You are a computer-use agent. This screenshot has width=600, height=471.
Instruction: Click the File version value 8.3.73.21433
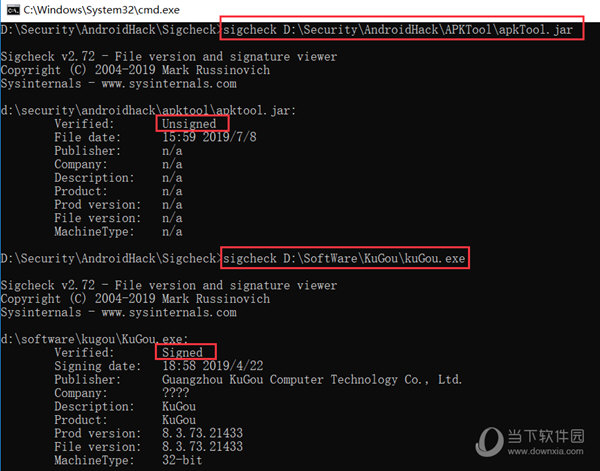202,446
